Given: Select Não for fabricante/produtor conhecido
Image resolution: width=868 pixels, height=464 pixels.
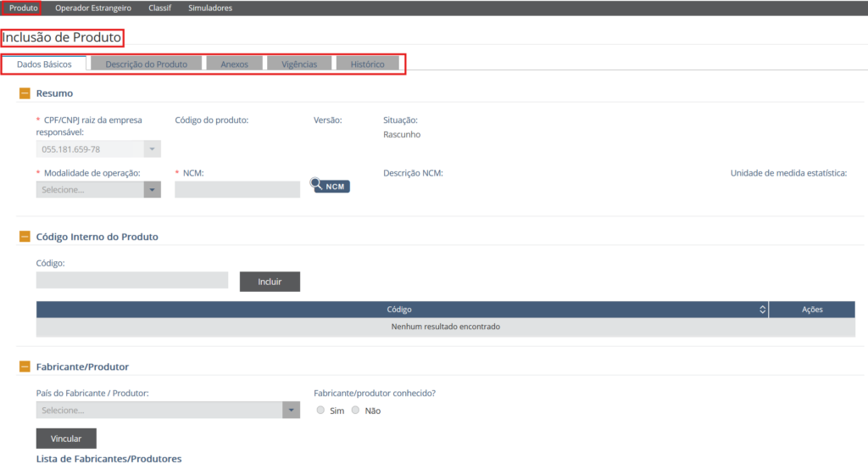Looking at the screenshot, I should tap(356, 411).
